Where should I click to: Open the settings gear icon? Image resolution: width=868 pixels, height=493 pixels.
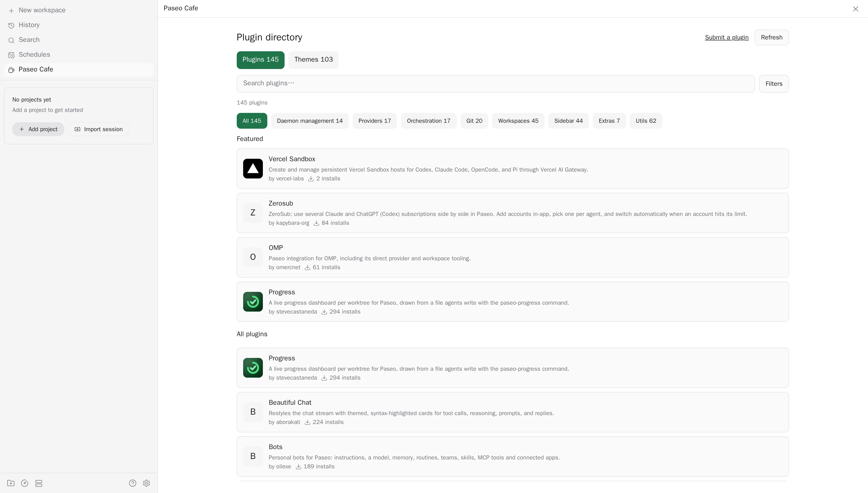click(x=146, y=483)
